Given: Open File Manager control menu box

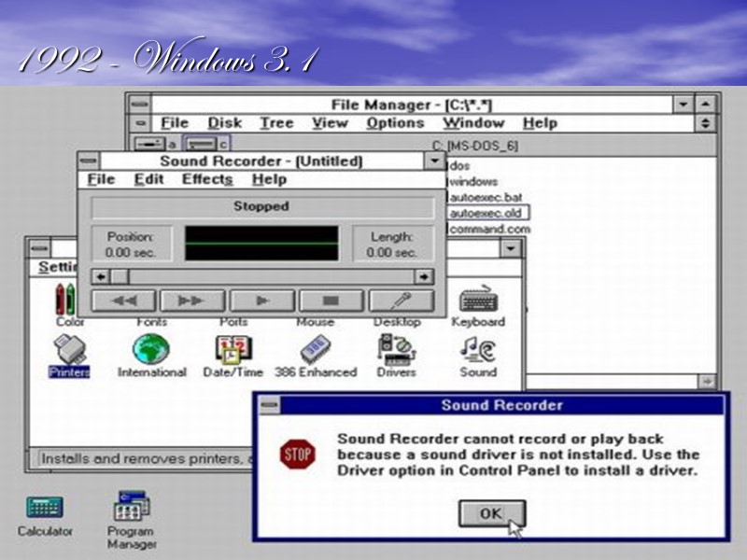Looking at the screenshot, I should pos(140,105).
